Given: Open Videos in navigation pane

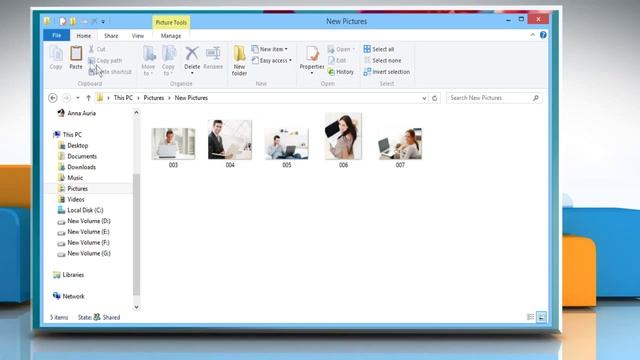Looking at the screenshot, I should pos(76,199).
